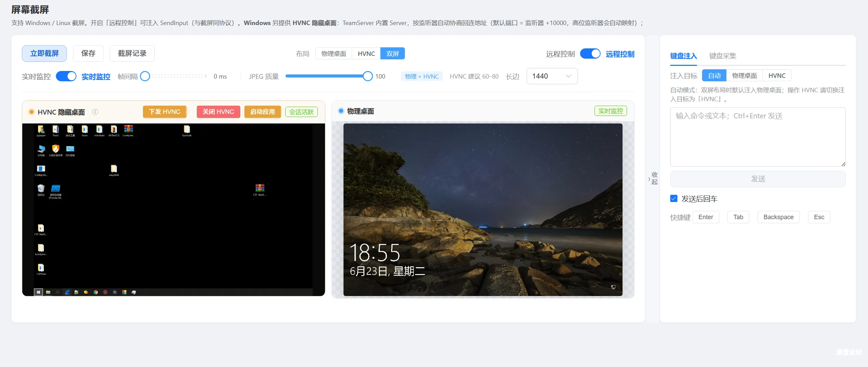Click the 关闭 HVNC button
This screenshot has width=868, height=367.
218,112
